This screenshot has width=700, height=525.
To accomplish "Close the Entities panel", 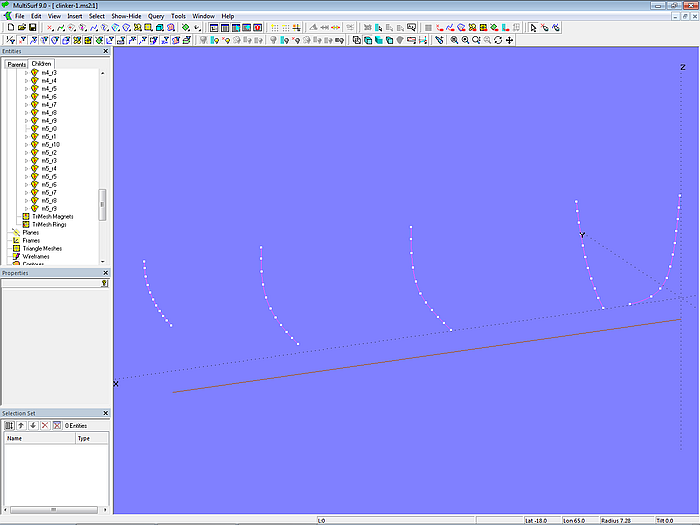I will click(x=106, y=51).
